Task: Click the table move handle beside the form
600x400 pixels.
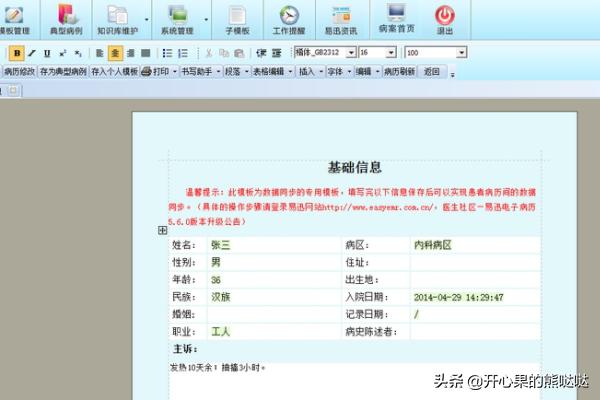Action: tap(162, 230)
